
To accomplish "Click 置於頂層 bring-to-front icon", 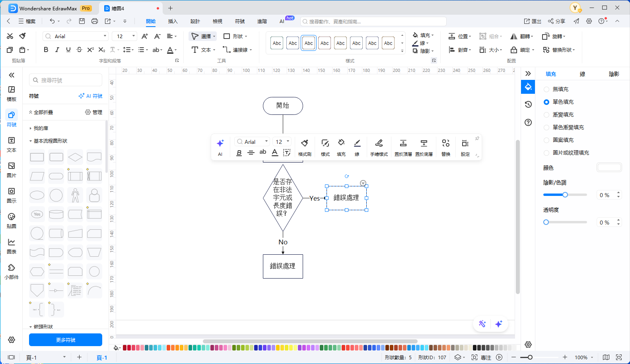I will (x=403, y=147).
